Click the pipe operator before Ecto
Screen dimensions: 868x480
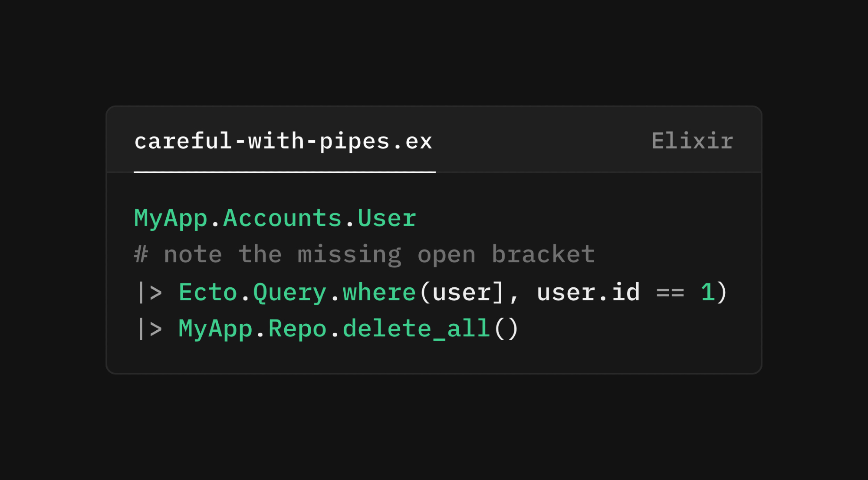point(149,293)
